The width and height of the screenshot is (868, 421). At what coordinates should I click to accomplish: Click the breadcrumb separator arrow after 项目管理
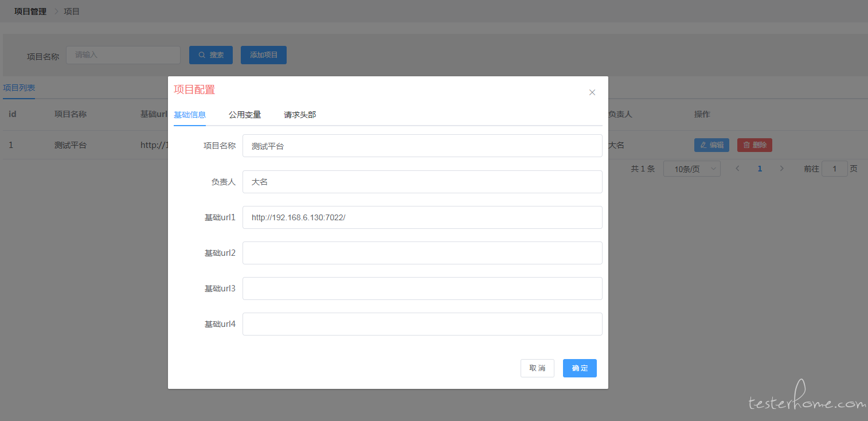56,11
